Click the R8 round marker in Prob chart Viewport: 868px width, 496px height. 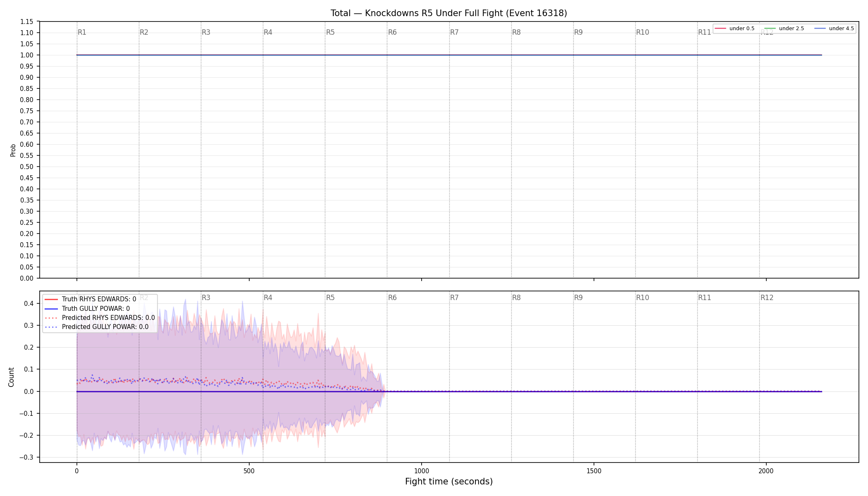[516, 32]
